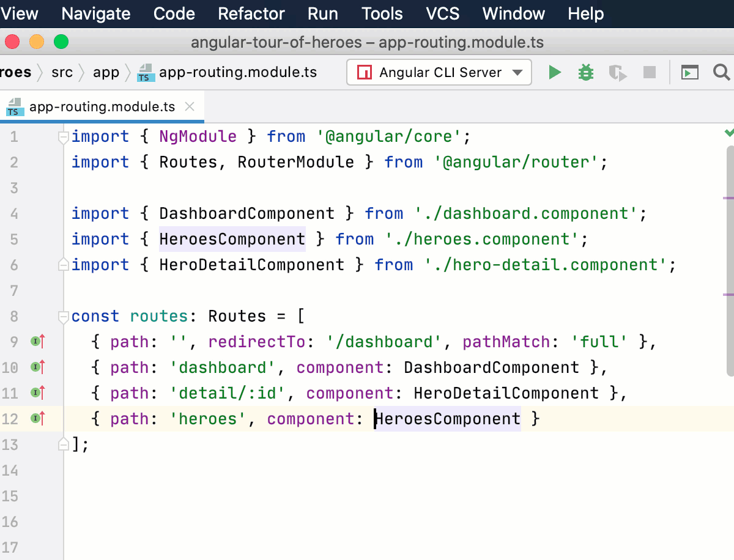This screenshot has width=734, height=560.
Task: Navigate to the src breadcrumb
Action: 62,72
